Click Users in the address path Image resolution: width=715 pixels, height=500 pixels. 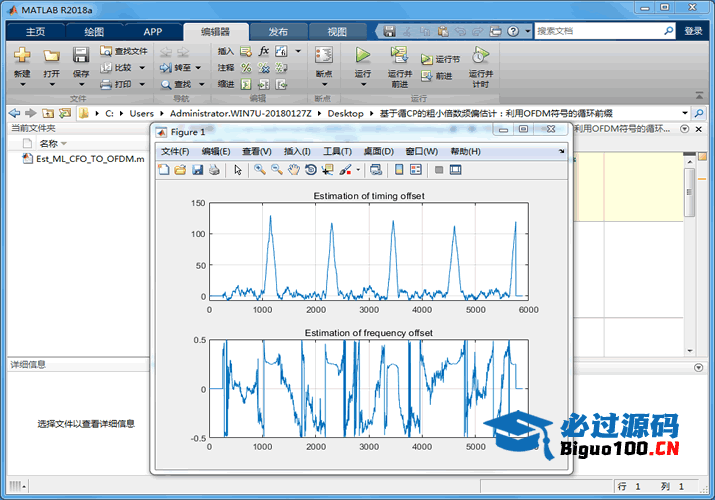[x=141, y=113]
